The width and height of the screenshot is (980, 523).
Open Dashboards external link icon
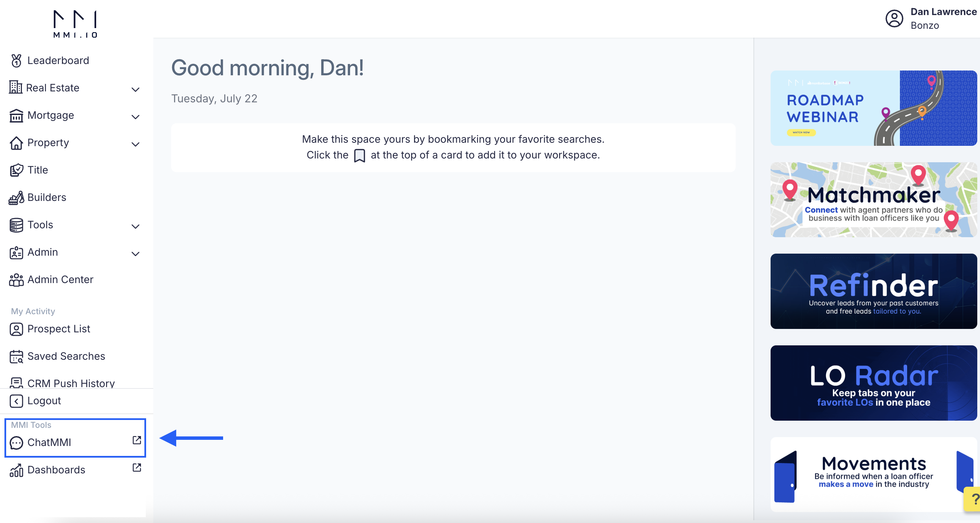137,468
